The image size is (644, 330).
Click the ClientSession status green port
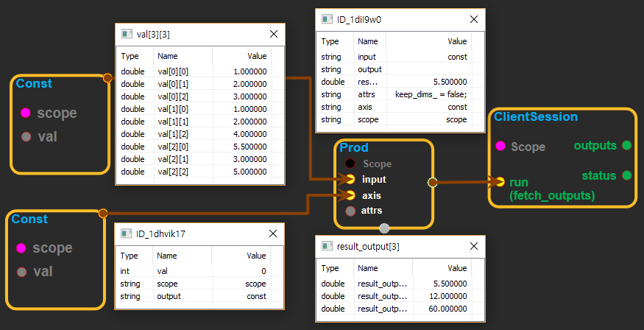[x=626, y=175]
